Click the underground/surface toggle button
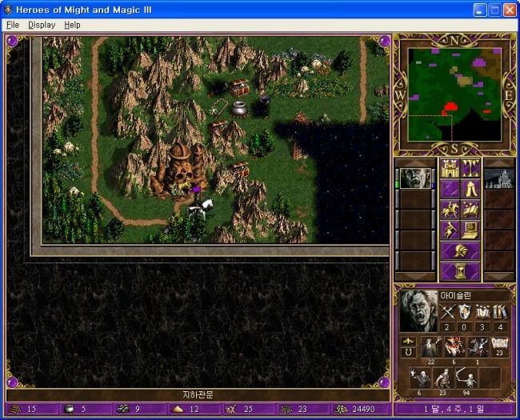Viewport: 520px width, 420px height. point(470,168)
